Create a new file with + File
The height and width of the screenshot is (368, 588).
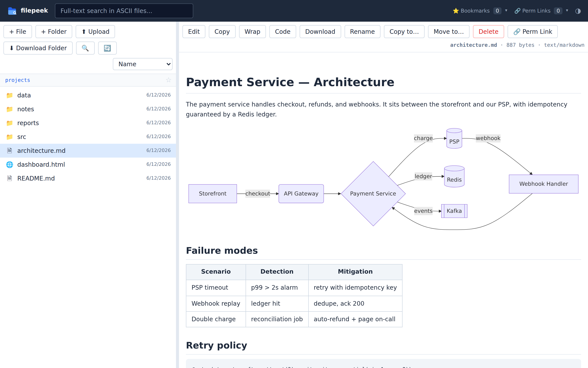click(18, 32)
